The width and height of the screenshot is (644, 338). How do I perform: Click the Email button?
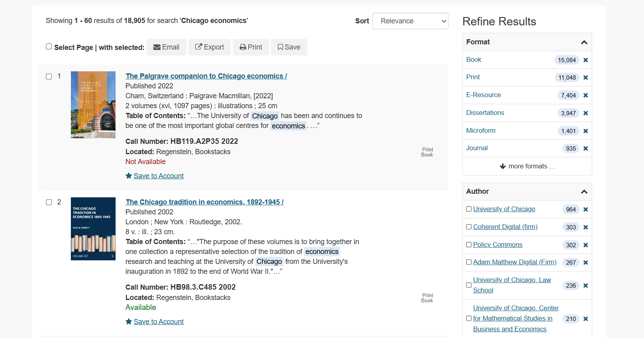point(166,47)
